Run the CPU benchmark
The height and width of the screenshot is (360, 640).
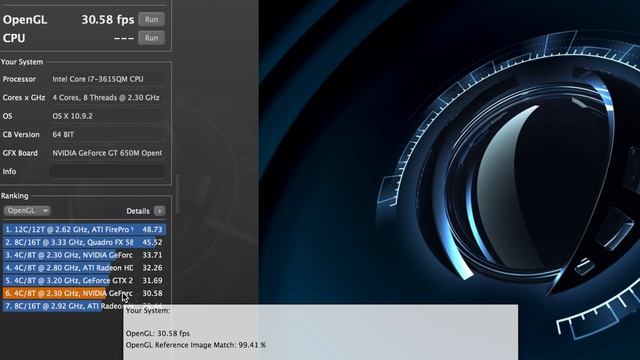[151, 38]
